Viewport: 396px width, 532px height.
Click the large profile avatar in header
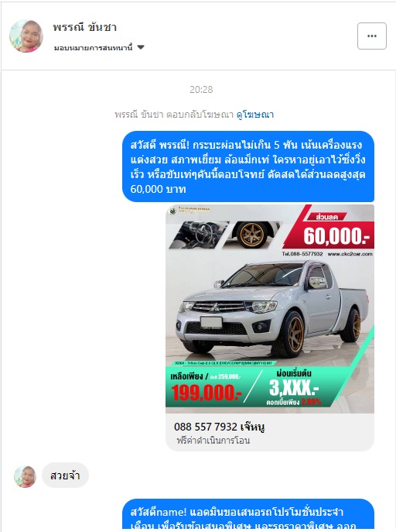(x=26, y=36)
